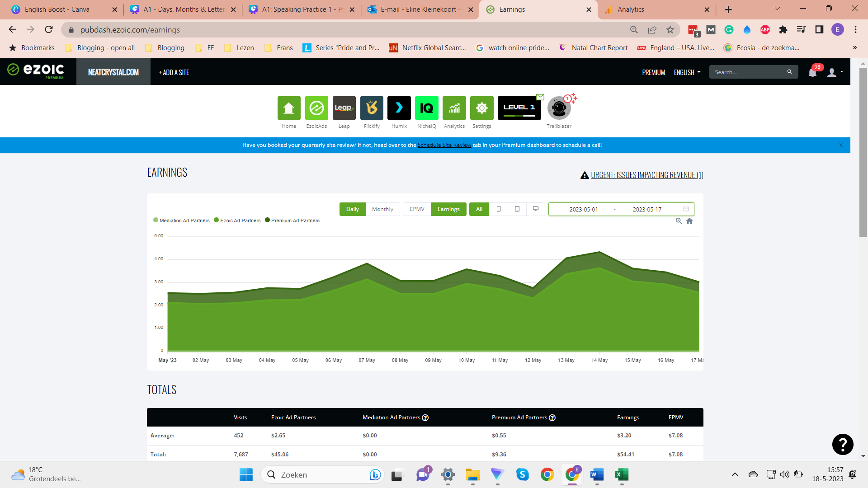Select the Monthly view toggle

tap(382, 209)
